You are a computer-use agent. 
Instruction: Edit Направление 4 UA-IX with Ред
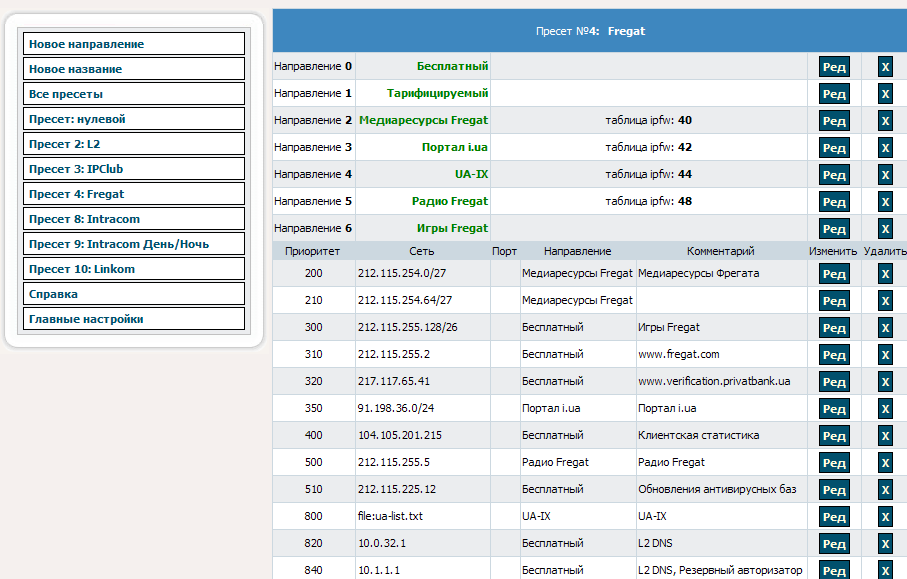coord(834,175)
